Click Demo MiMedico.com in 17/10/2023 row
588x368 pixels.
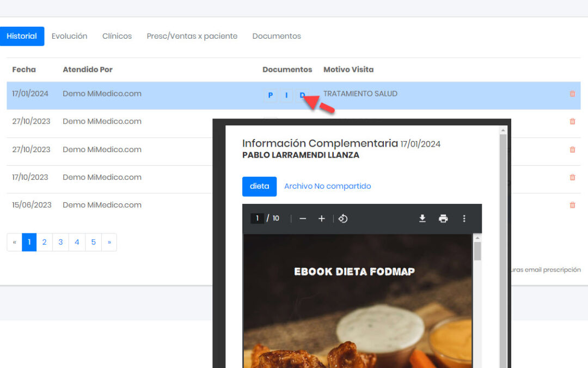click(102, 177)
